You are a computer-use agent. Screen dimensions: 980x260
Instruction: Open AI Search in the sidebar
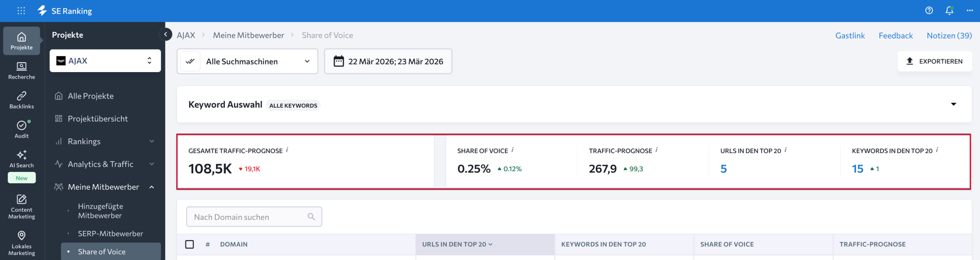point(21,159)
